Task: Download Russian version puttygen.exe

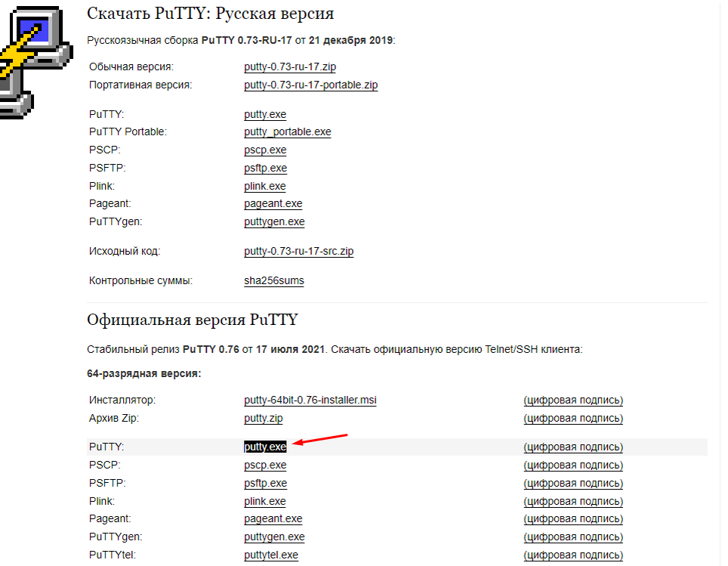Action: point(274,221)
